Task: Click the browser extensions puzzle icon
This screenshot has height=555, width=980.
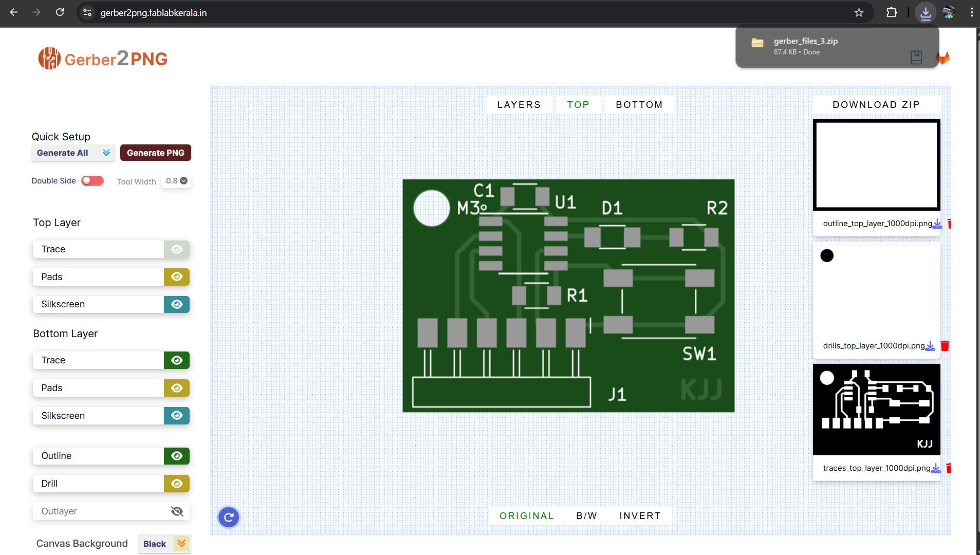Action: (x=893, y=13)
